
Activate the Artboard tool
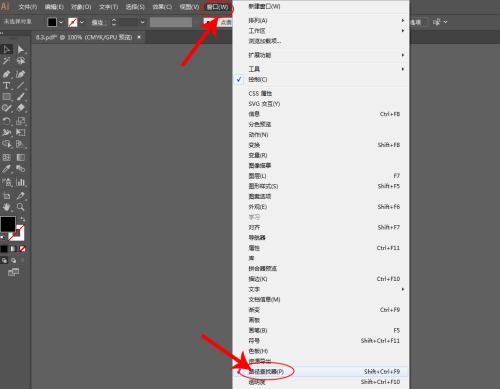click(x=6, y=196)
